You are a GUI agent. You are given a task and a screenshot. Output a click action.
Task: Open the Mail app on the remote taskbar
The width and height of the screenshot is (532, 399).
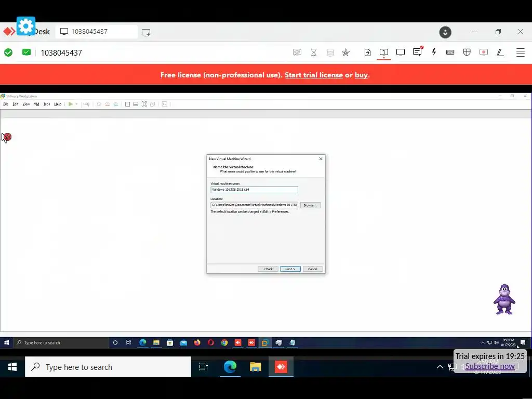pyautogui.click(x=183, y=343)
